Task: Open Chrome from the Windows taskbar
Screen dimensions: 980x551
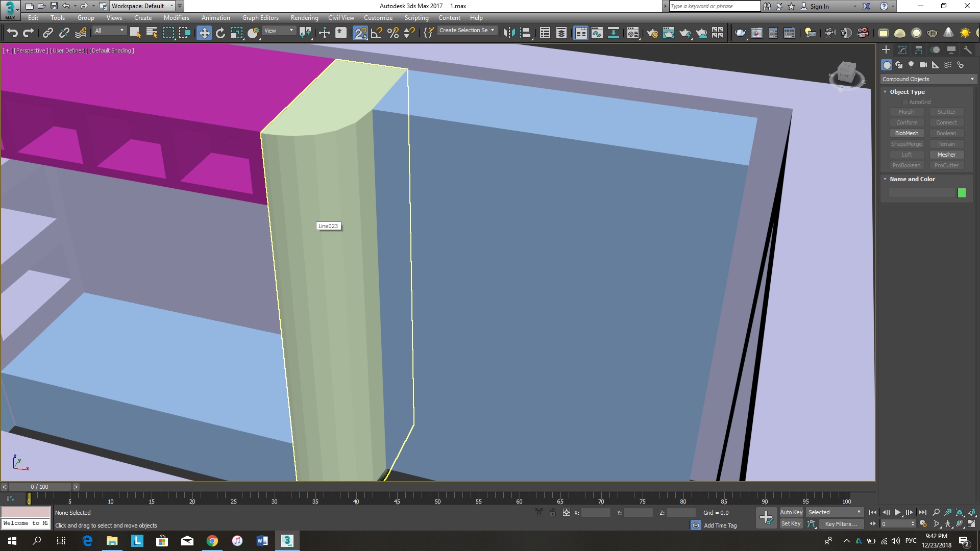Action: [212, 541]
